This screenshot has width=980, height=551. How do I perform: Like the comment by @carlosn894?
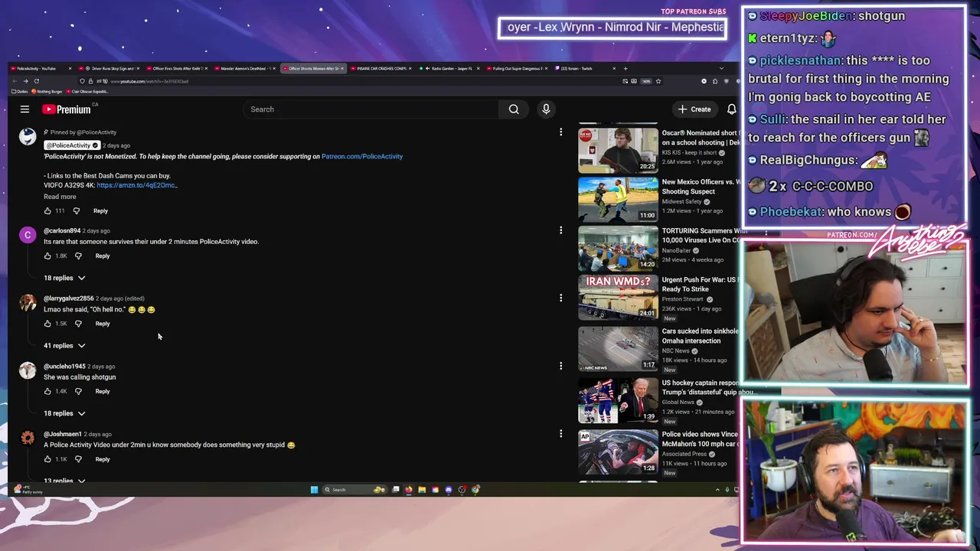(x=47, y=256)
